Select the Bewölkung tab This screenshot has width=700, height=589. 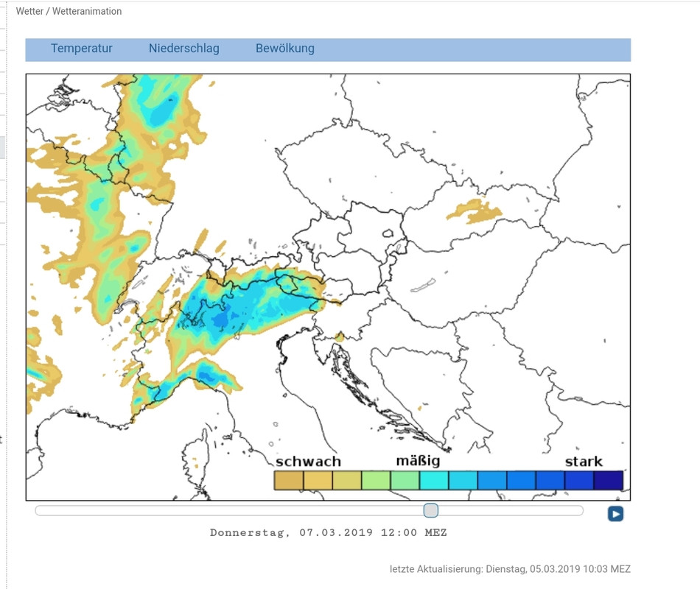[285, 48]
